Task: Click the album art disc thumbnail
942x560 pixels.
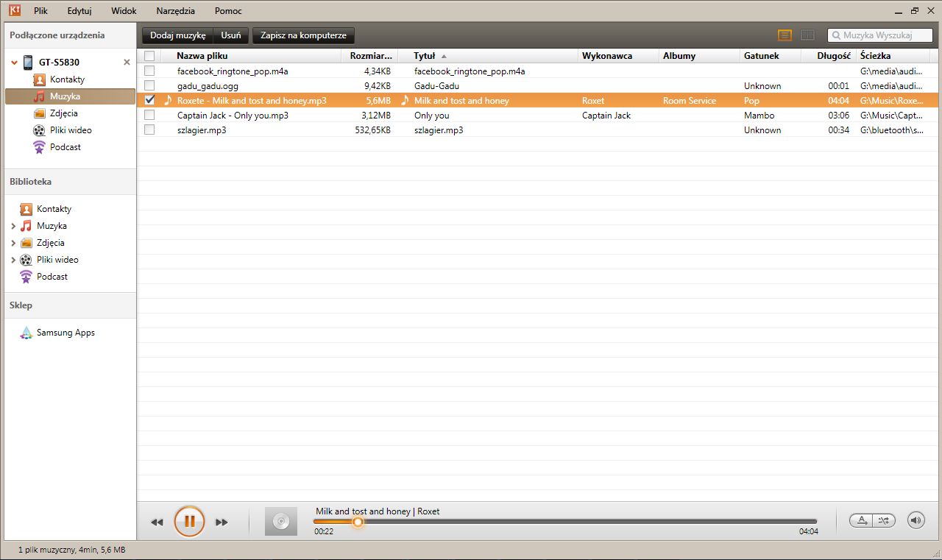Action: click(x=280, y=522)
